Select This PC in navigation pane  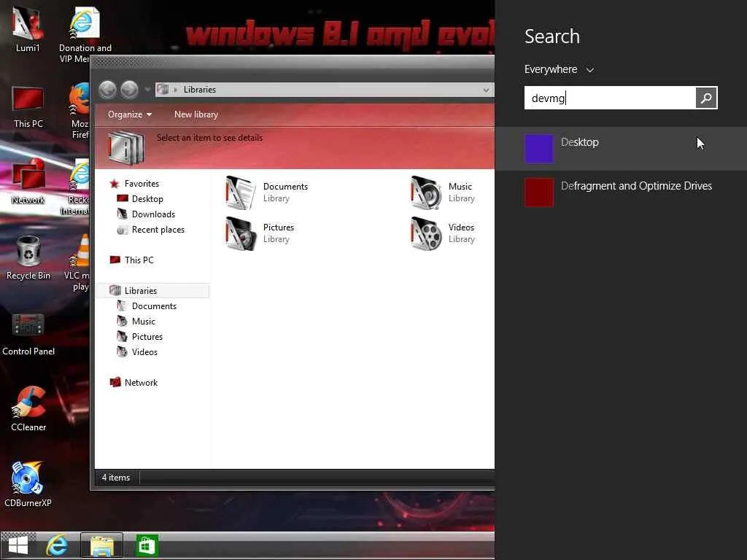coord(139,260)
